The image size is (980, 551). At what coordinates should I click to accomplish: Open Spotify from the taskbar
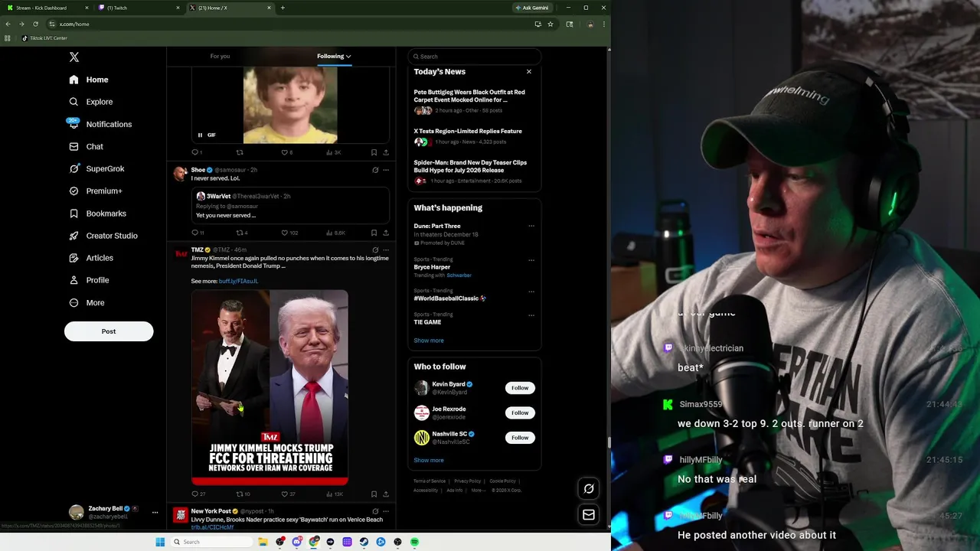[x=414, y=542]
